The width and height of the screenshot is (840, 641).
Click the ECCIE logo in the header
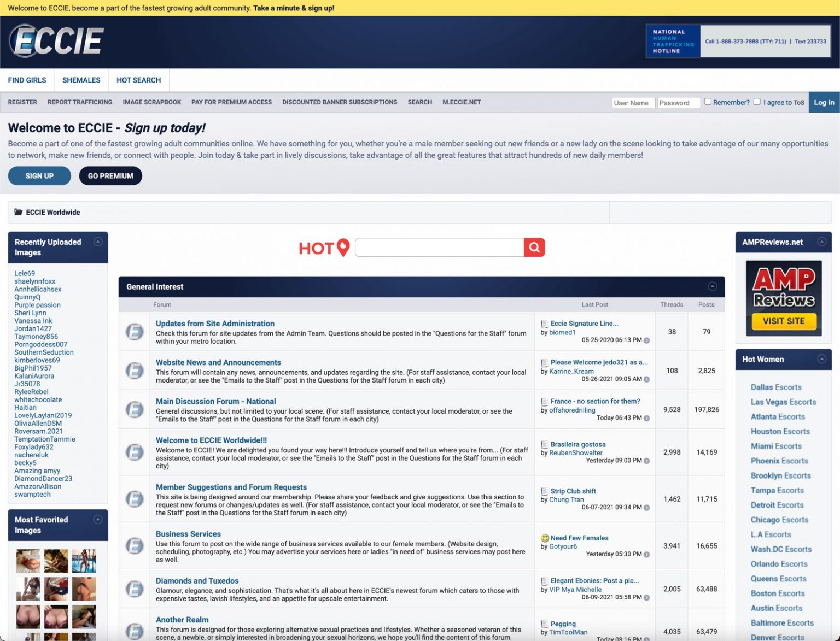(56, 41)
